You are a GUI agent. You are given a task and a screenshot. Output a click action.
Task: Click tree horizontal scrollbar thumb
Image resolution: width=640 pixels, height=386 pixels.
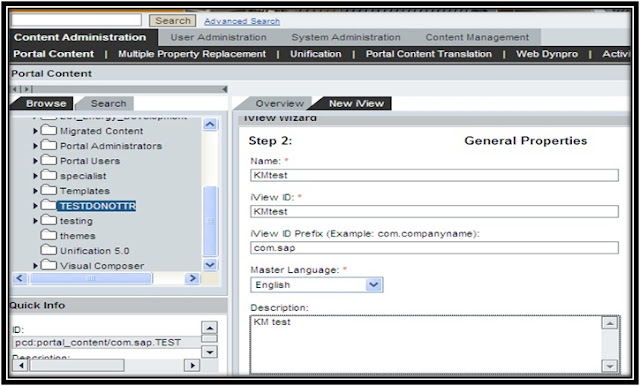(x=91, y=278)
